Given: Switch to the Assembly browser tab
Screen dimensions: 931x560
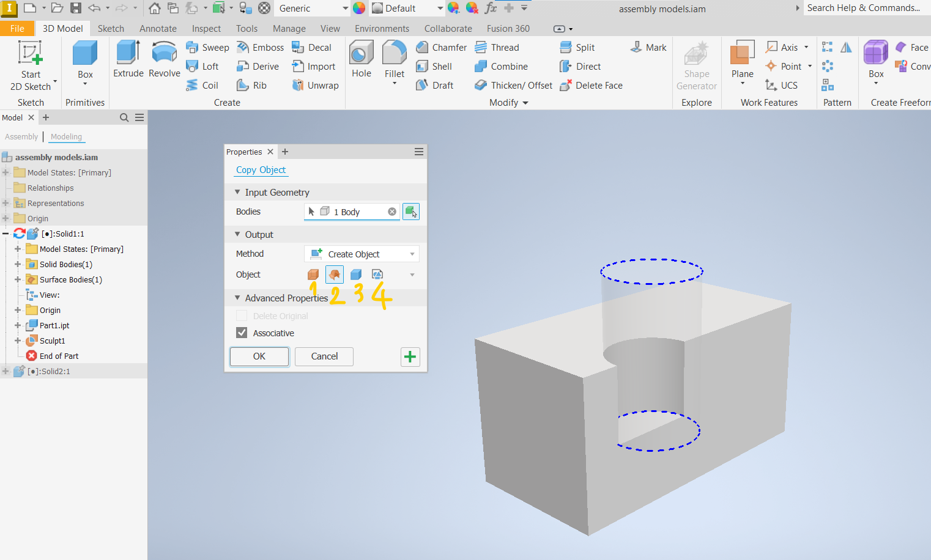Looking at the screenshot, I should [21, 136].
